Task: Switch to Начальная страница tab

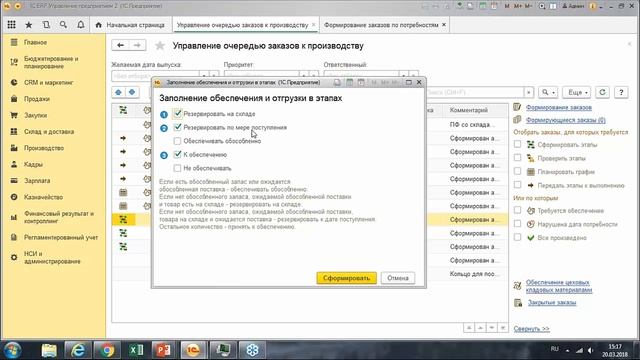Action: [131, 25]
